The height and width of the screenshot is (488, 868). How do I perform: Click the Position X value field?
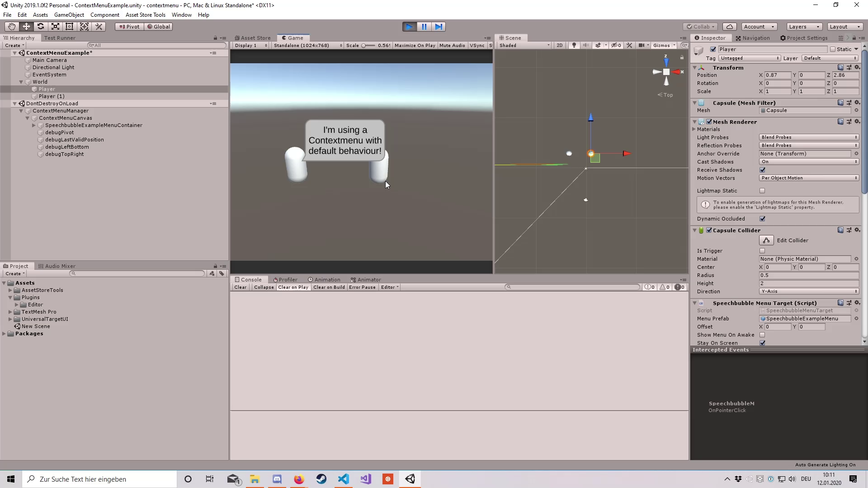[x=778, y=75]
